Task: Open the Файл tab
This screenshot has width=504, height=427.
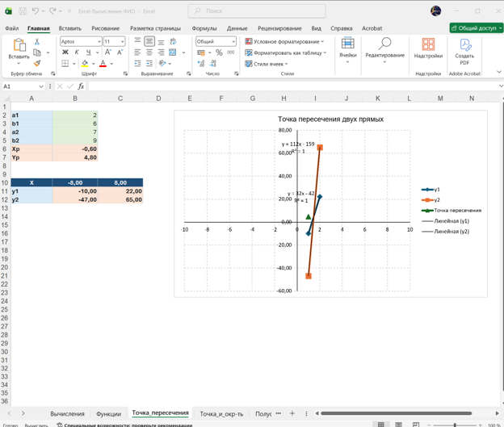Action: (12, 28)
